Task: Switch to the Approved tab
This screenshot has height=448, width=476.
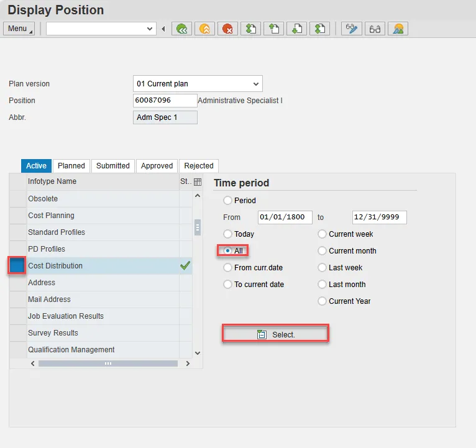Action: (x=157, y=166)
